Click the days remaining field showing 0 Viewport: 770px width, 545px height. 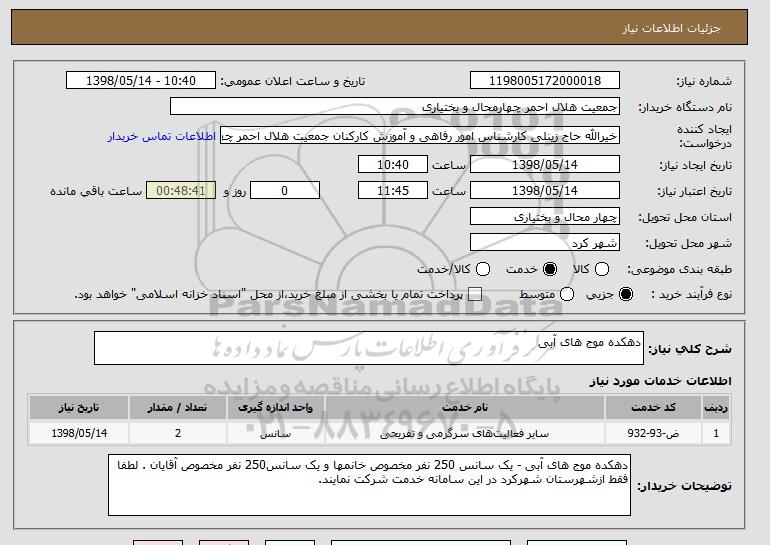pyautogui.click(x=285, y=191)
